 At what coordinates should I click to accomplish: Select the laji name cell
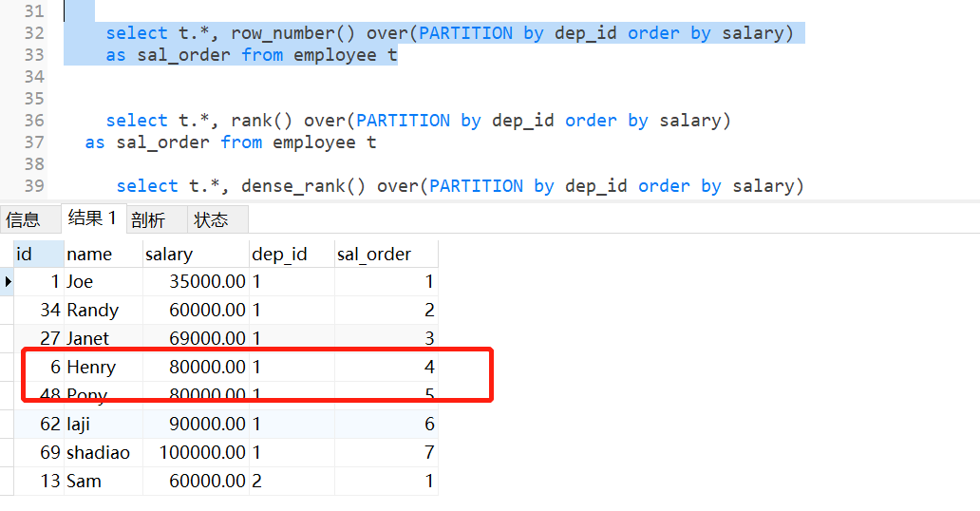[x=104, y=424]
